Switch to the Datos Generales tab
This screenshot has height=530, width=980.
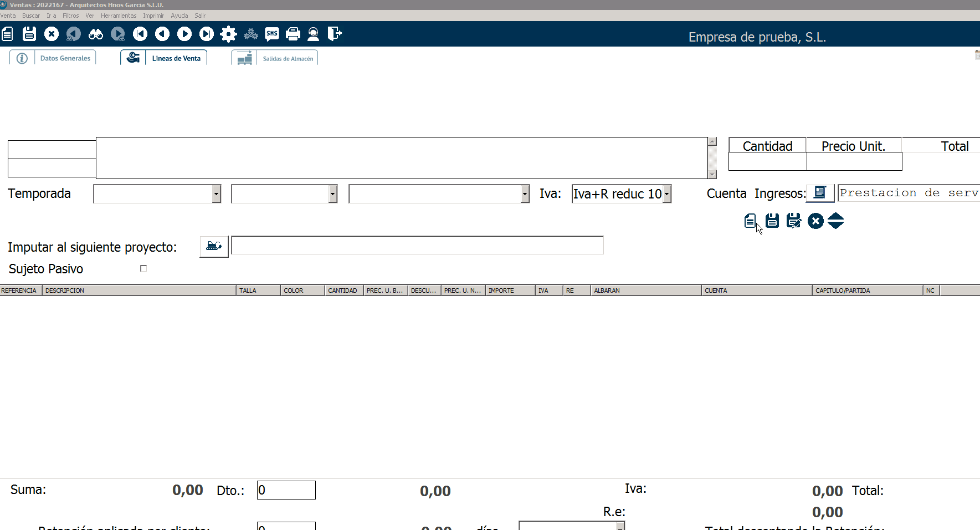[x=65, y=58]
